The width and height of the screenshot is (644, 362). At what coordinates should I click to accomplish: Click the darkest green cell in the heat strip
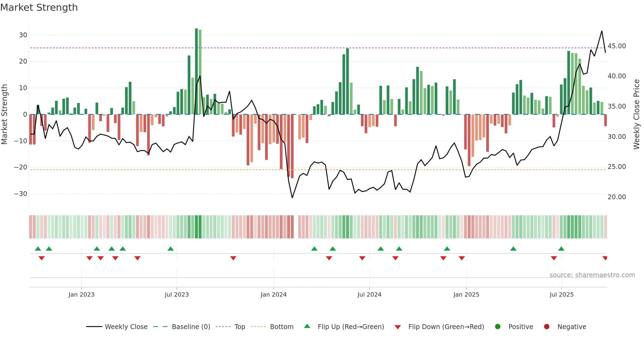[196, 227]
